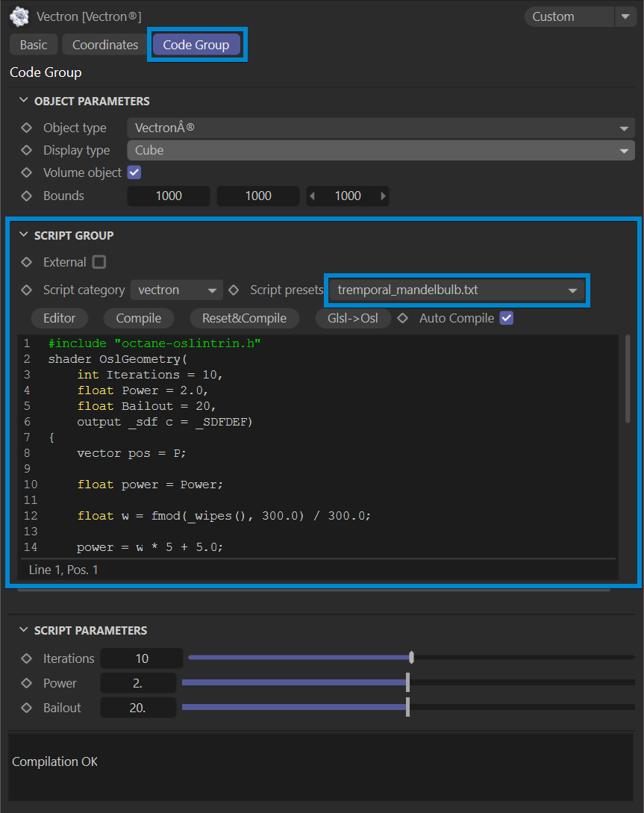This screenshot has width=644, height=813.
Task: Click keyframe diamond next to Bailout
Action: tap(27, 708)
